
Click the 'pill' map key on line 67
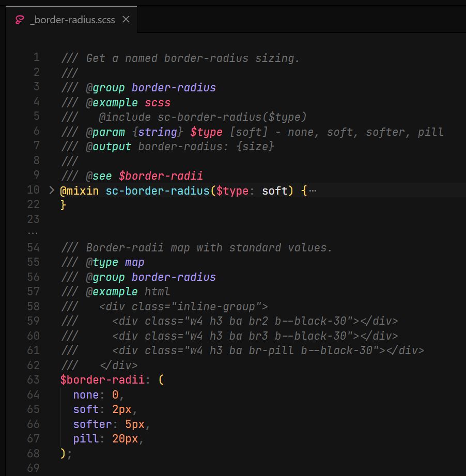pos(86,439)
